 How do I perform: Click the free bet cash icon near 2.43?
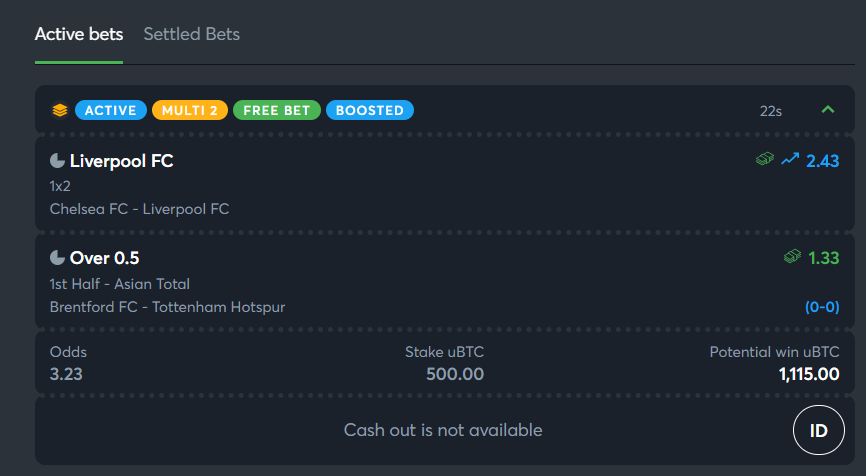(765, 160)
